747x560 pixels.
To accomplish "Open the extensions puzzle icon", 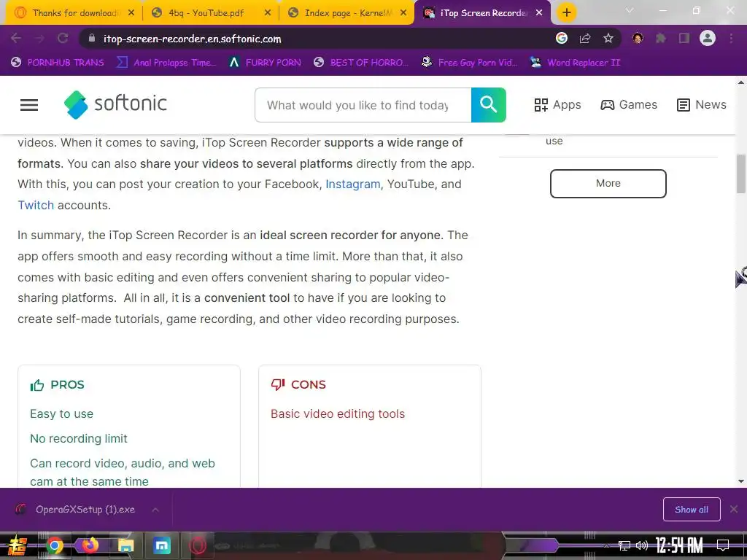I will click(661, 39).
